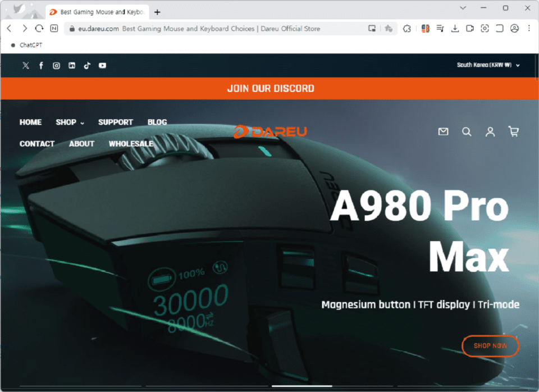Select the Best Gaming Mouse browser tab
This screenshot has width=539, height=392.
pyautogui.click(x=98, y=12)
